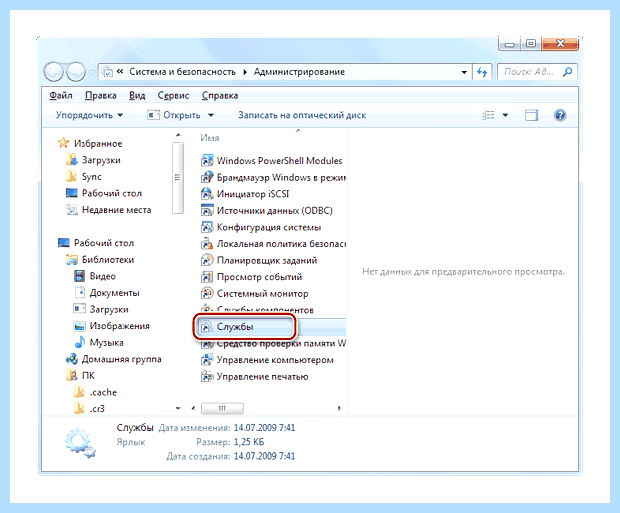Expand the arrow next to Открыть

click(x=211, y=115)
